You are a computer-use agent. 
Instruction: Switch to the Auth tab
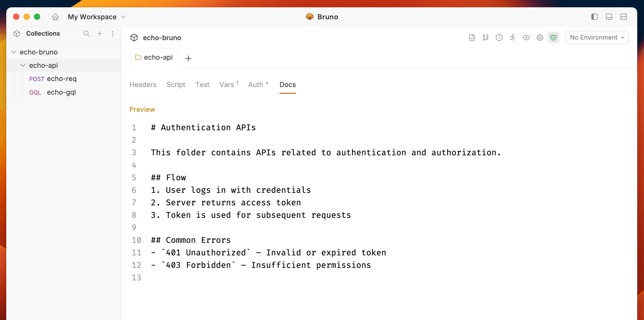click(x=256, y=85)
